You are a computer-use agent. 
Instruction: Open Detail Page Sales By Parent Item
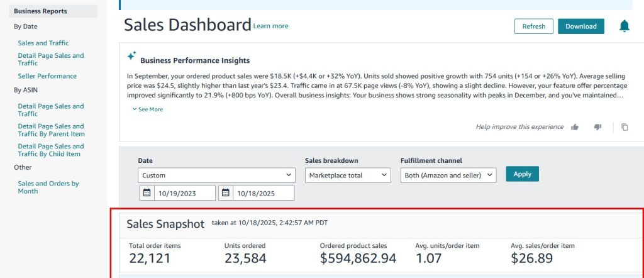tap(51, 130)
